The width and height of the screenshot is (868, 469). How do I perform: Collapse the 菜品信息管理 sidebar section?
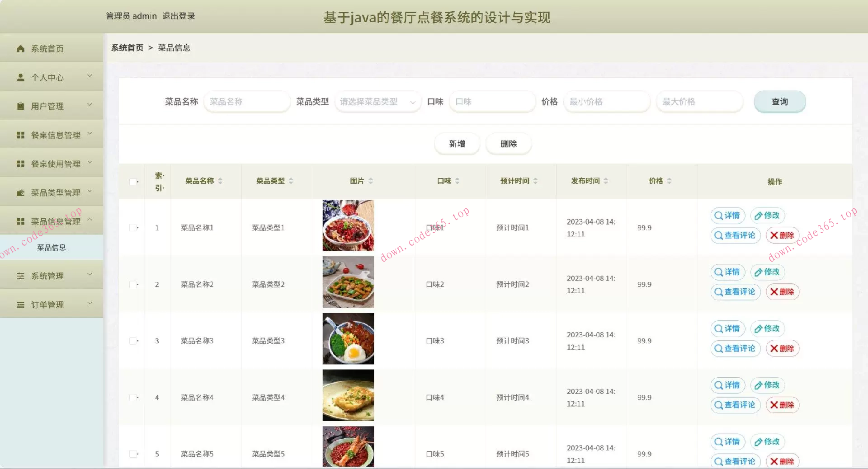[x=51, y=221]
